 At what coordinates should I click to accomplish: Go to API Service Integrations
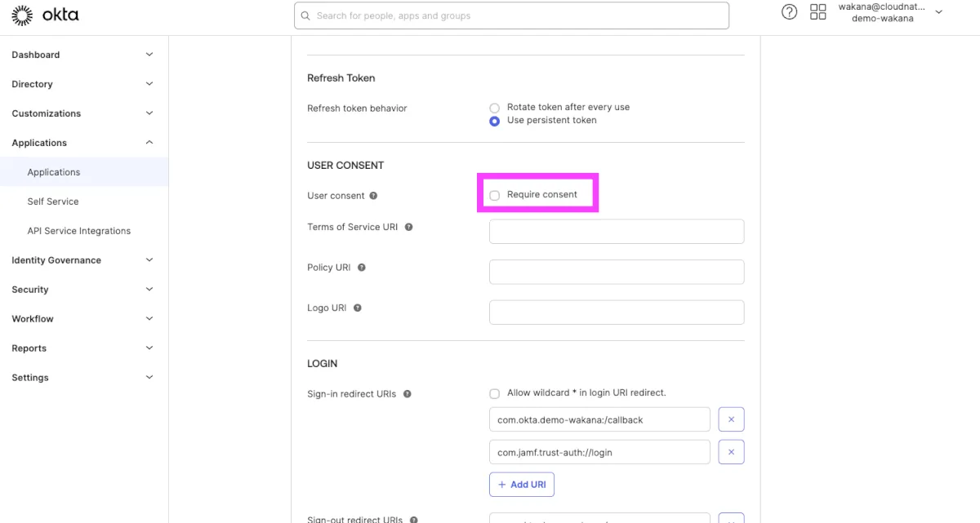click(79, 231)
